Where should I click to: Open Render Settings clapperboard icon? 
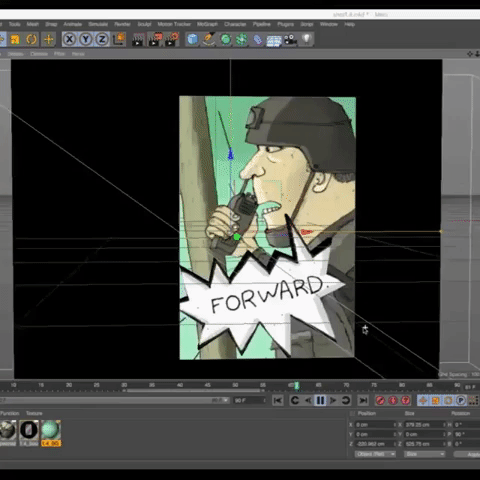tap(172, 39)
